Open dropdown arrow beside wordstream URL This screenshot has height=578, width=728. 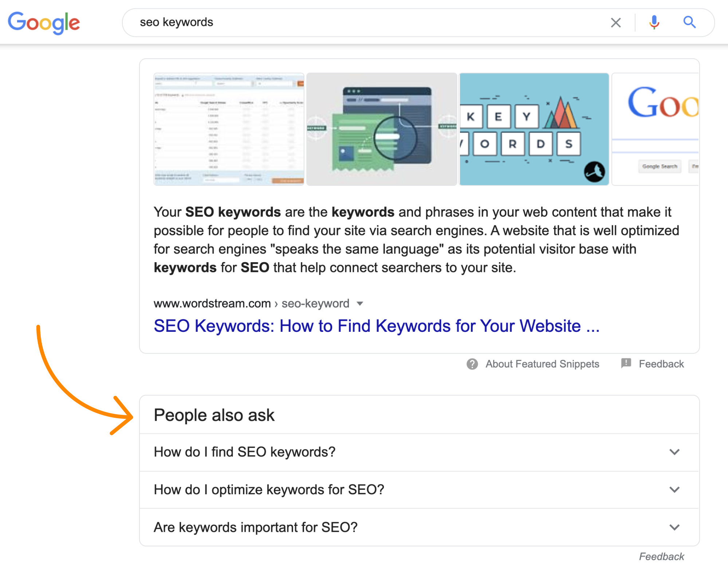tap(360, 304)
